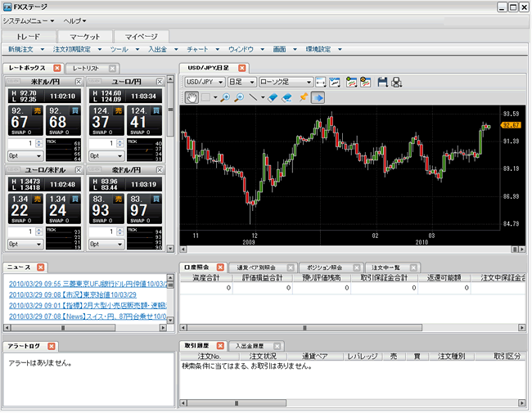Click the 口座照会 table horizontal scrollbar thumb
This screenshot has height=413, width=532.
click(x=304, y=328)
